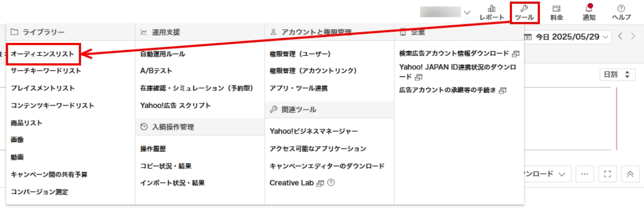Select 画像 menu entry
Screen dimensions: 644x212
coord(17,140)
